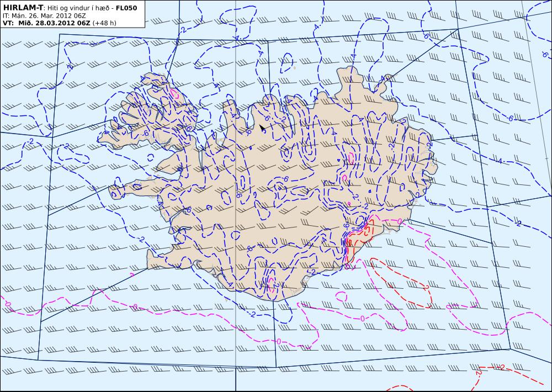Click the HIRLAM-T model title
Image resolution: width=552 pixels, height=392 pixels.
(x=23, y=8)
